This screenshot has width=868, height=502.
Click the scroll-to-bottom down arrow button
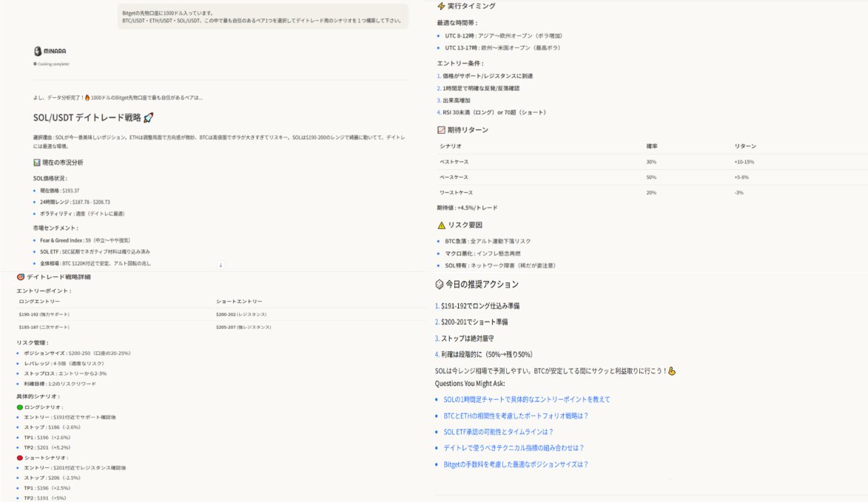point(221,265)
